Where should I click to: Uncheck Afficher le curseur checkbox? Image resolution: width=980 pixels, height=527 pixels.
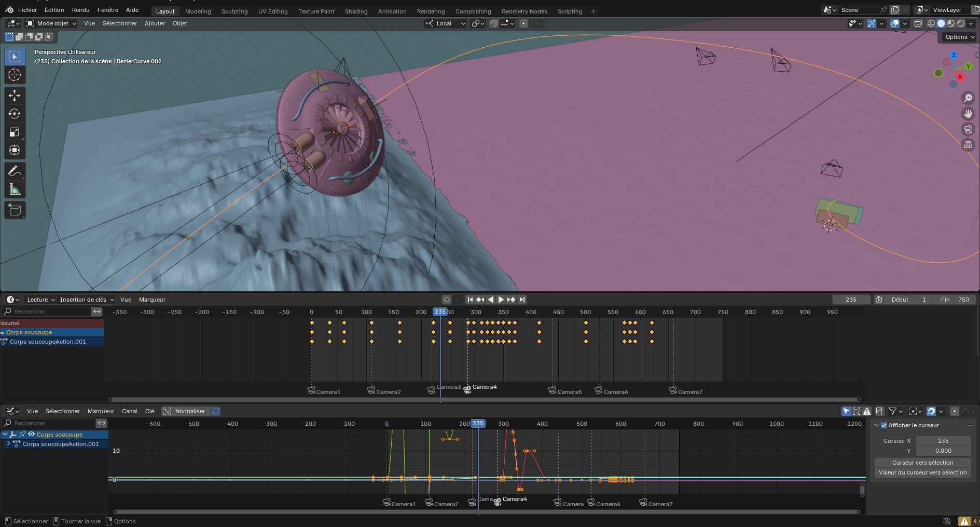(884, 425)
